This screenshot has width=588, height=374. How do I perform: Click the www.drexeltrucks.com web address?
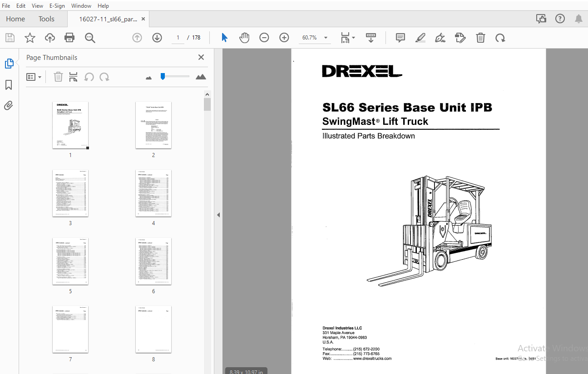tap(372, 359)
